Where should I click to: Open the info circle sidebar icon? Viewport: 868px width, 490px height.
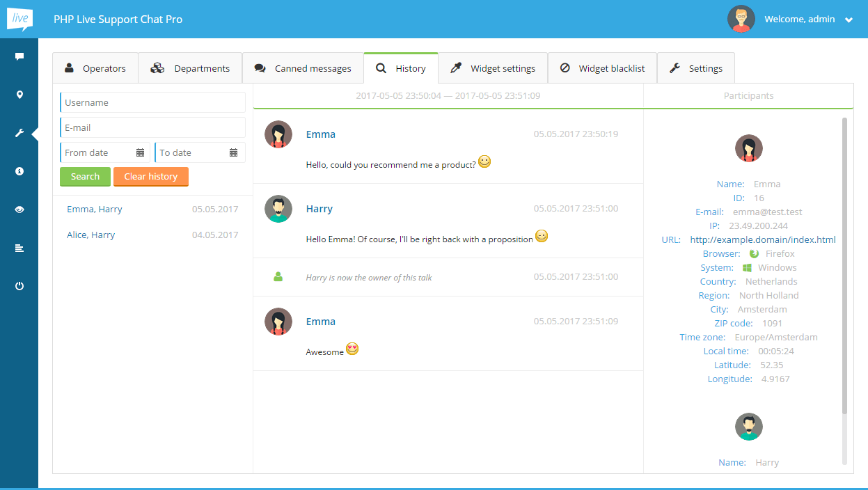(x=19, y=171)
